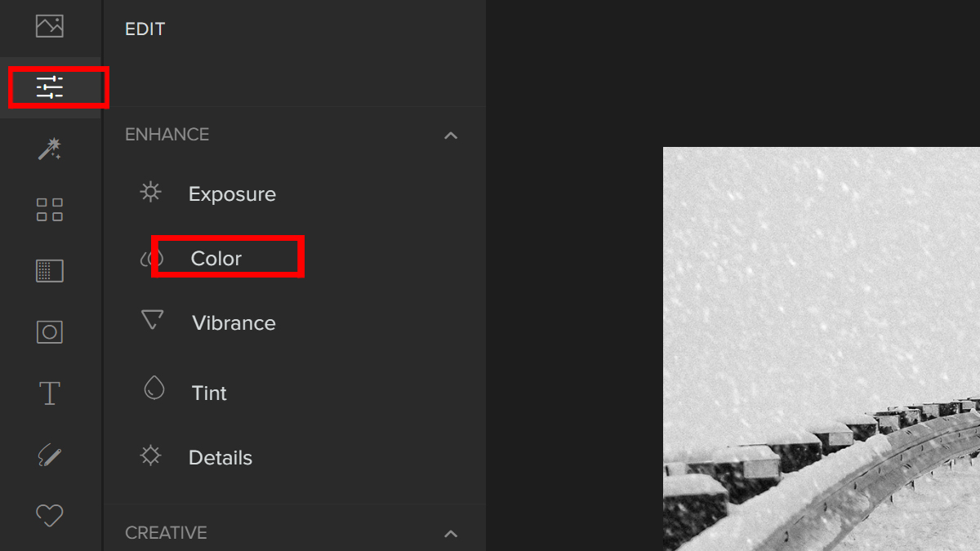Screen dimensions: 980x551
Task: Select the textures grid icon
Action: (x=50, y=271)
